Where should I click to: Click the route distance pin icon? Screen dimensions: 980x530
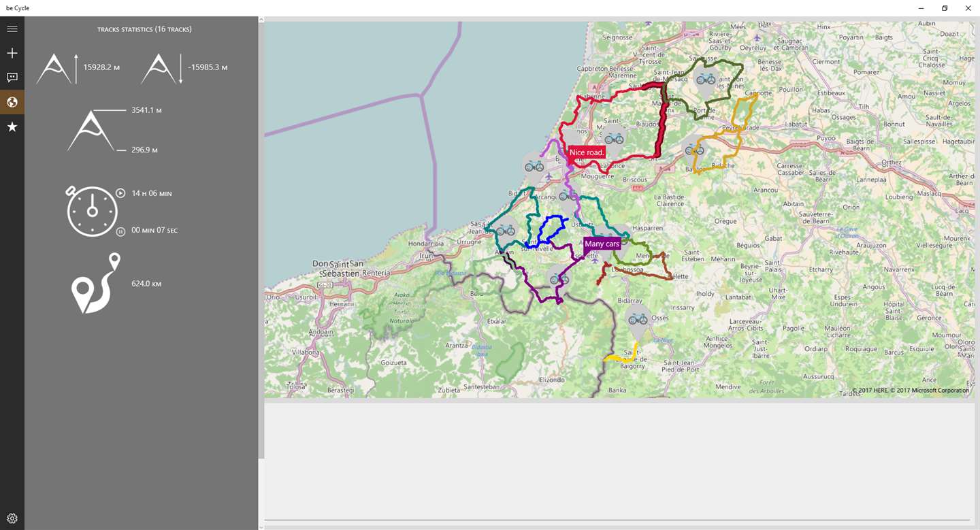(96, 283)
